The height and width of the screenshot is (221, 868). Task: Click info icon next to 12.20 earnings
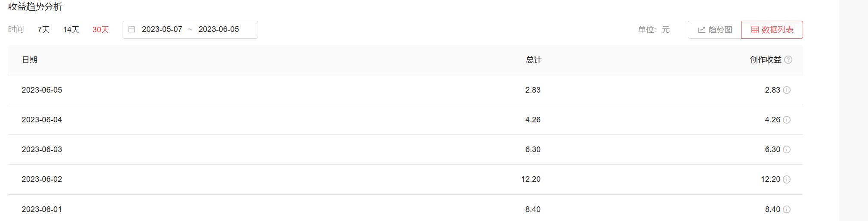pos(787,179)
